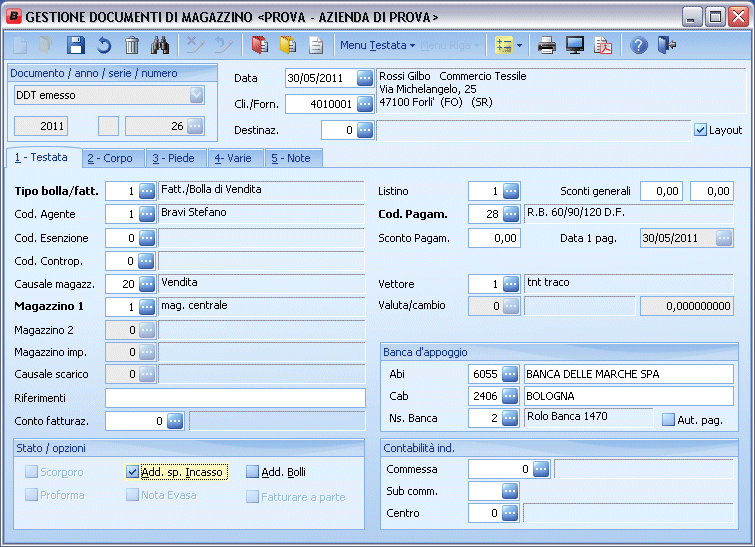Switch to the 2 - Corpo tab
This screenshot has width=755, height=547.
click(x=109, y=158)
